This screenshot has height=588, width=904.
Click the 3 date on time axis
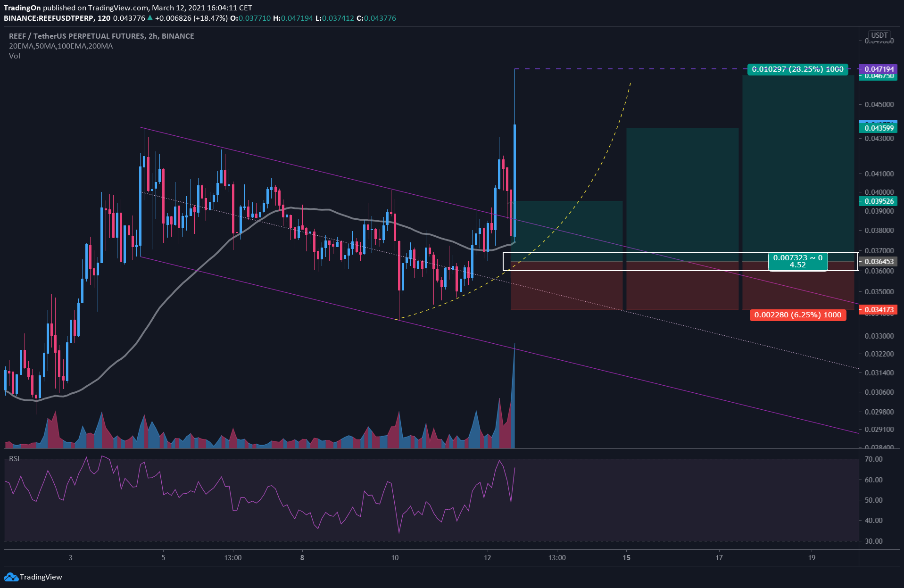(71, 557)
